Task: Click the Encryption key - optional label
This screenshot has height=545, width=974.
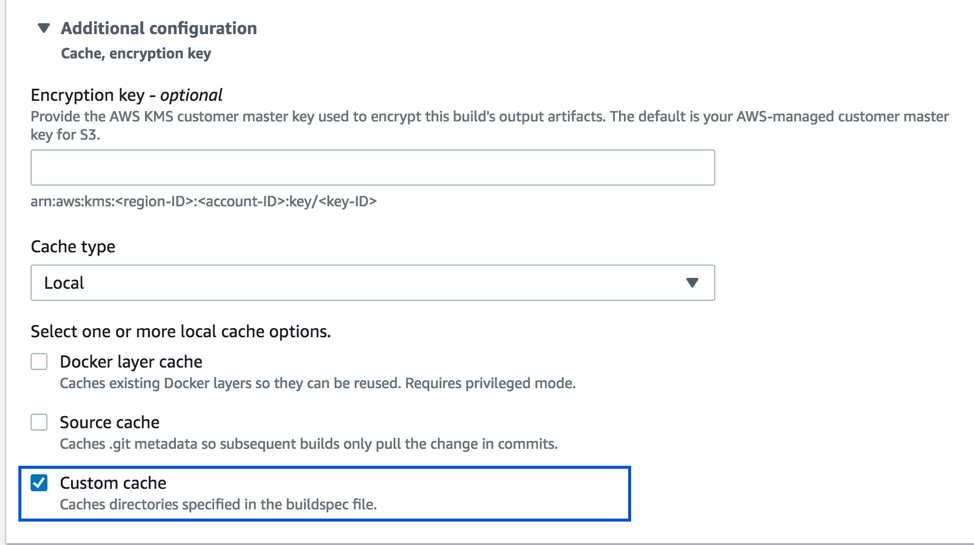Action: pyautogui.click(x=126, y=95)
